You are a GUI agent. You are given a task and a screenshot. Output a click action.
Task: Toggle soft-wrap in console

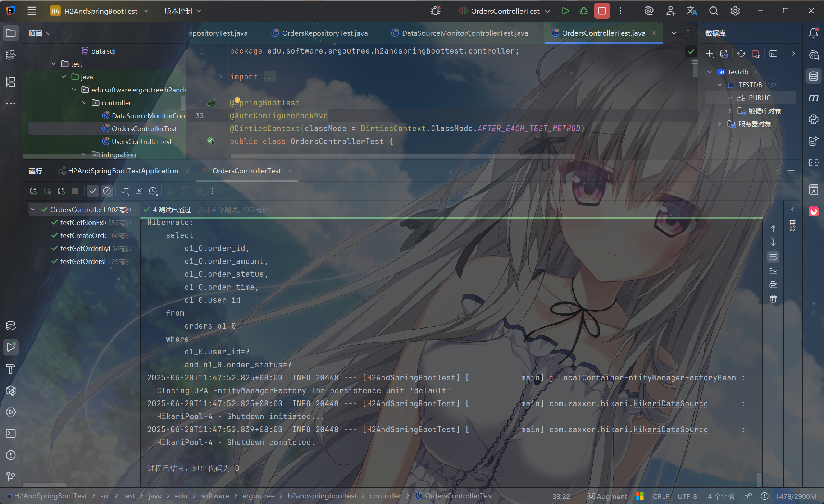point(773,257)
